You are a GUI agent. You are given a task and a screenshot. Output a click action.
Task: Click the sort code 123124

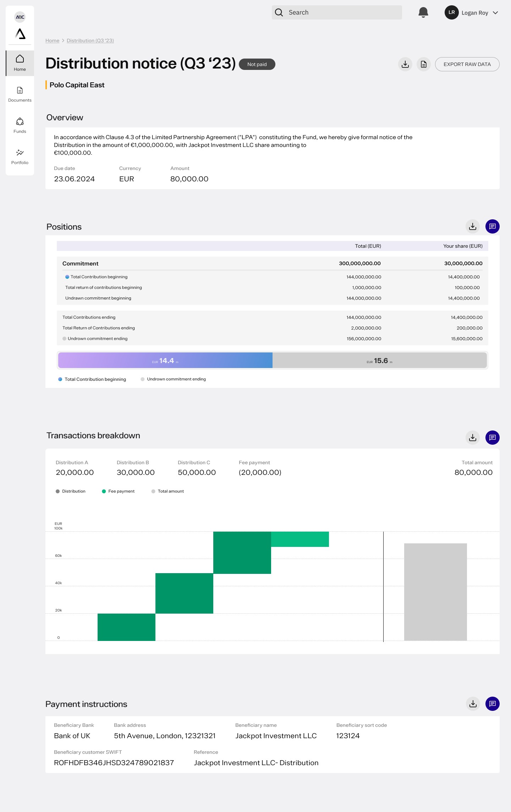348,736
